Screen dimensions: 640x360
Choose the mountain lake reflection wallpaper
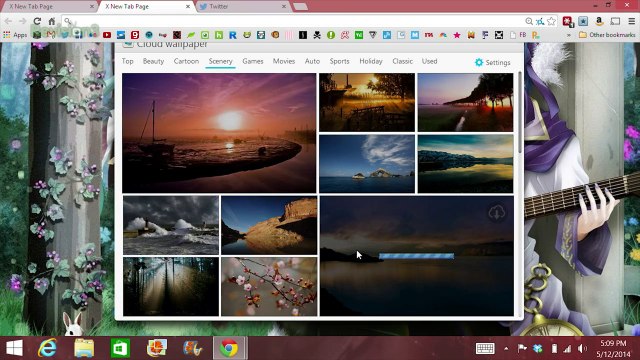pyautogui.click(x=465, y=164)
